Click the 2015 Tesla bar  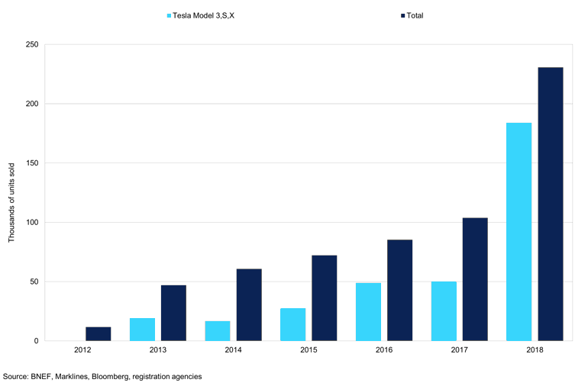pyautogui.click(x=293, y=324)
